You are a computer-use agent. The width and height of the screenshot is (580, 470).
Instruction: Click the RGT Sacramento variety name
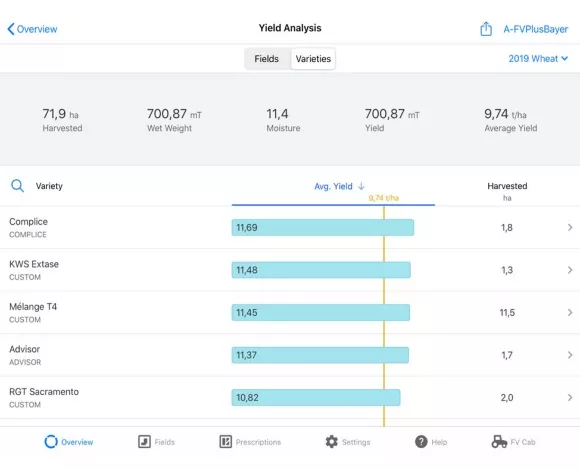44,392
